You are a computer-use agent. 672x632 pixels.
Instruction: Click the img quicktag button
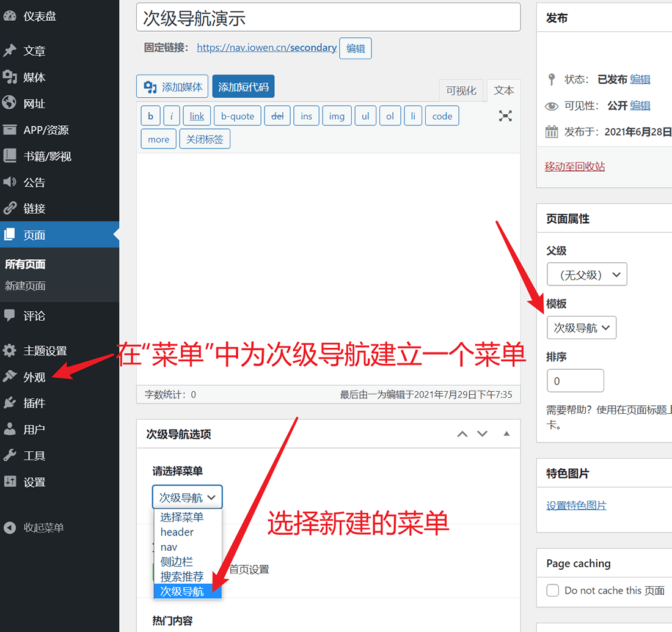(x=337, y=116)
